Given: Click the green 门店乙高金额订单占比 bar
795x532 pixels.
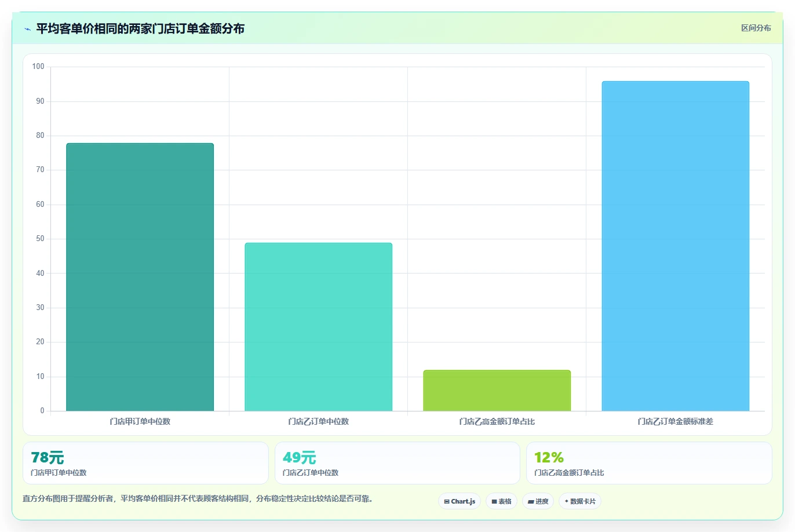Looking at the screenshot, I should click(x=497, y=391).
